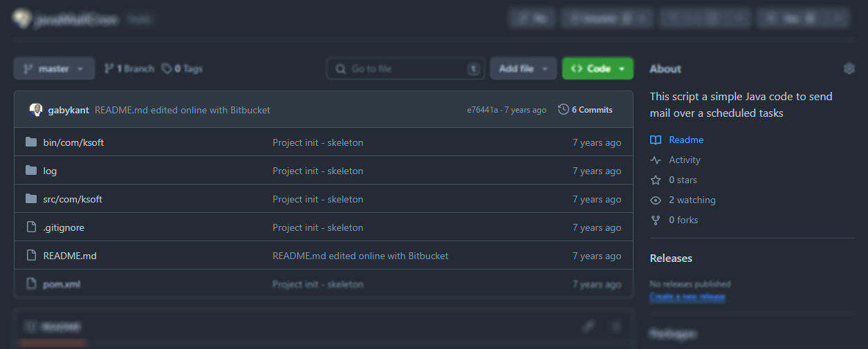
Task: Click the Readme book icon
Action: tap(656, 140)
